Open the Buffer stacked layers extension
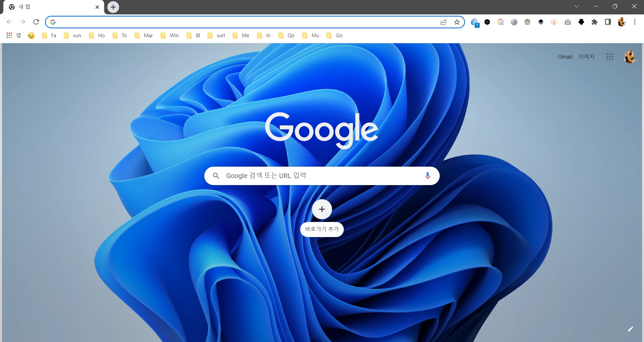The width and height of the screenshot is (644, 342). 541,22
